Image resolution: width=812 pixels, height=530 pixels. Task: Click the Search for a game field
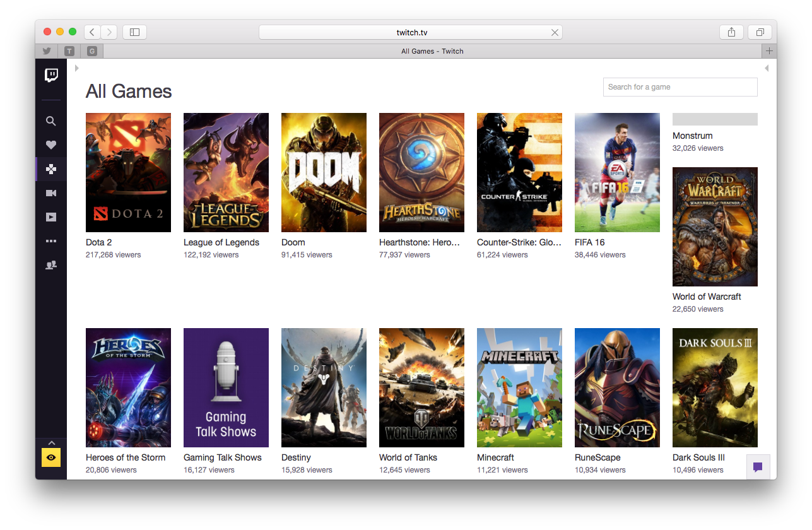click(x=680, y=87)
